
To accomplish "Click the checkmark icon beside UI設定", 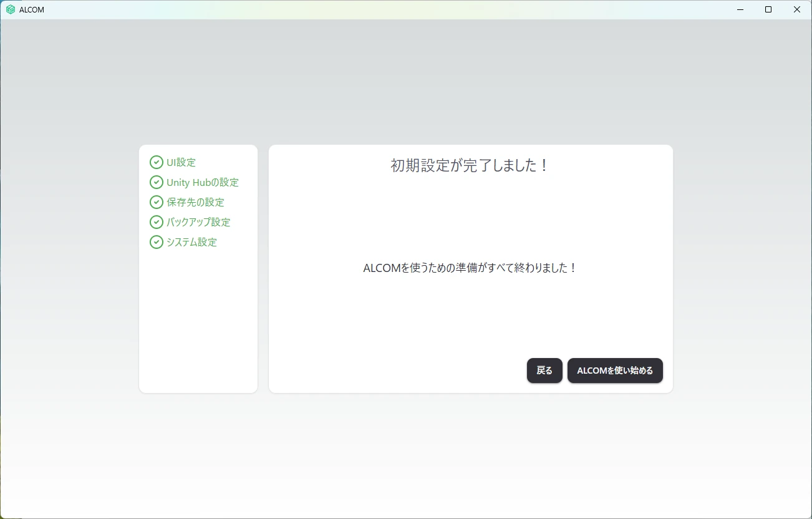I will click(157, 162).
